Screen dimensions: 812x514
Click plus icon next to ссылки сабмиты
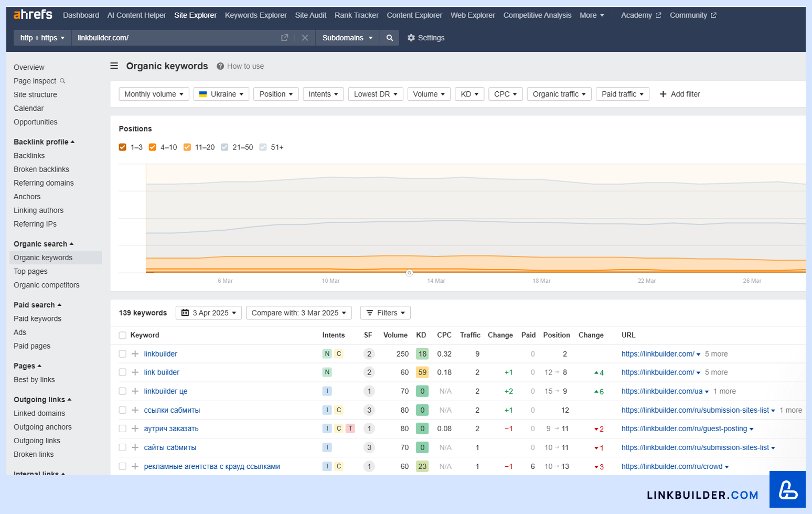[x=135, y=410]
